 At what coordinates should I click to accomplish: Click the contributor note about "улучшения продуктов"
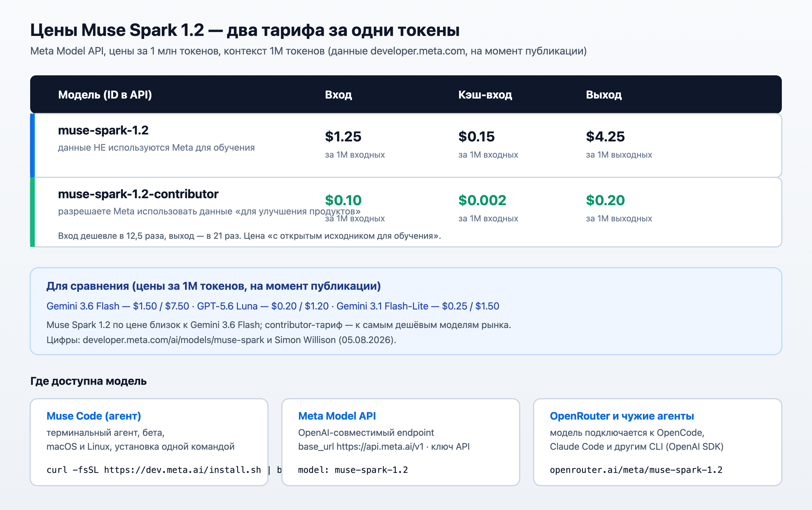(x=209, y=211)
